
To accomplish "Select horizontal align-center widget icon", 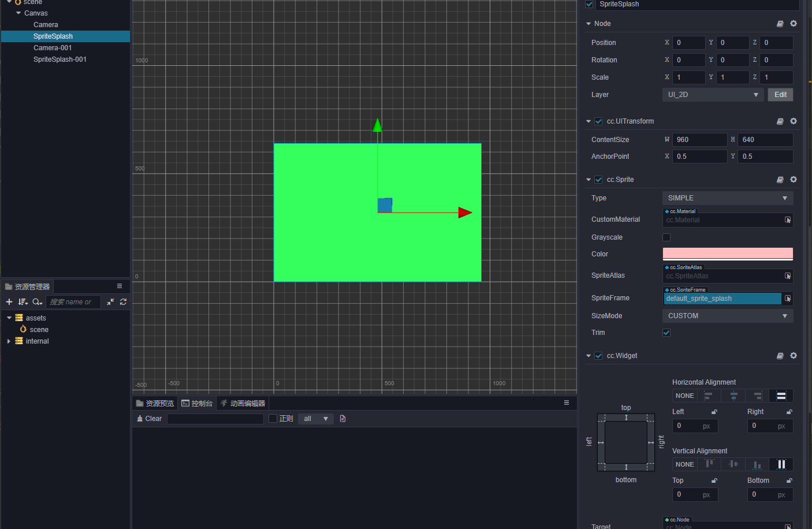I will coord(733,396).
